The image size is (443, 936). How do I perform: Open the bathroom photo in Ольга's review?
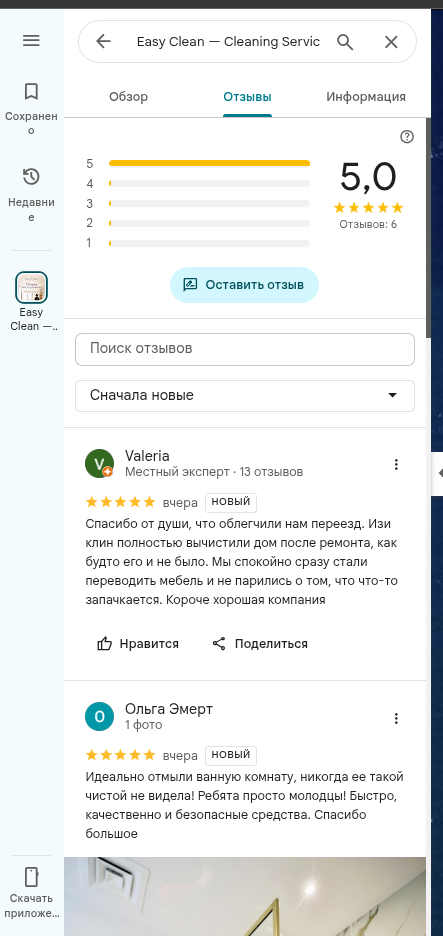point(245,897)
